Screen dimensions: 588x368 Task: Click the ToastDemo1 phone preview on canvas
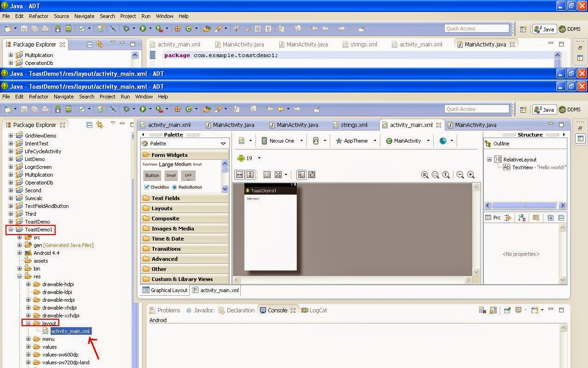[x=271, y=227]
